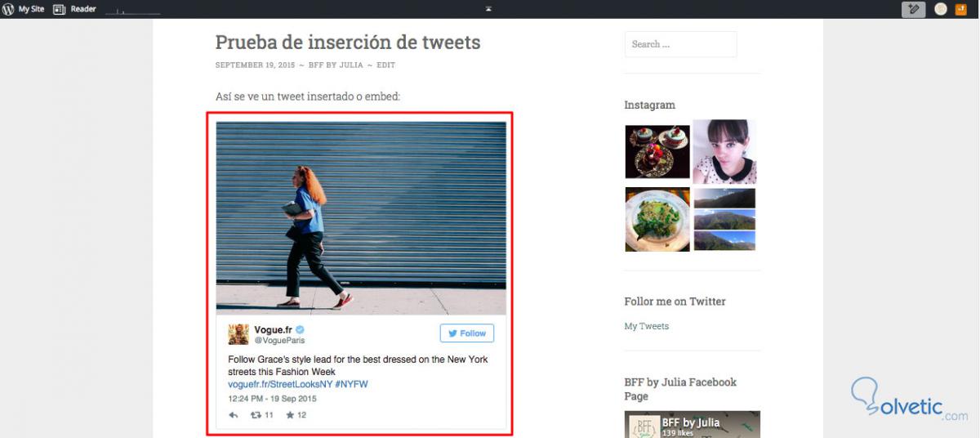Open the cupcakes Instagram thumbnail
The image size is (980, 438).
click(x=657, y=151)
